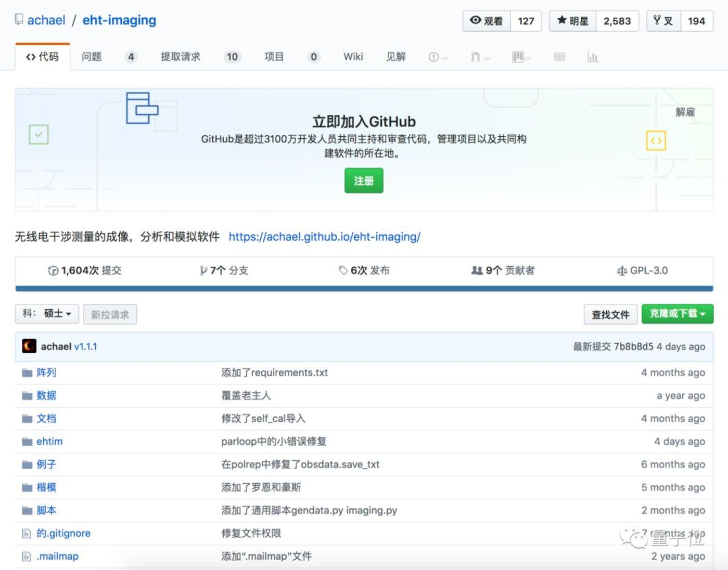The width and height of the screenshot is (728, 570).
Task: Open the ehtim folder
Action: 49,442
